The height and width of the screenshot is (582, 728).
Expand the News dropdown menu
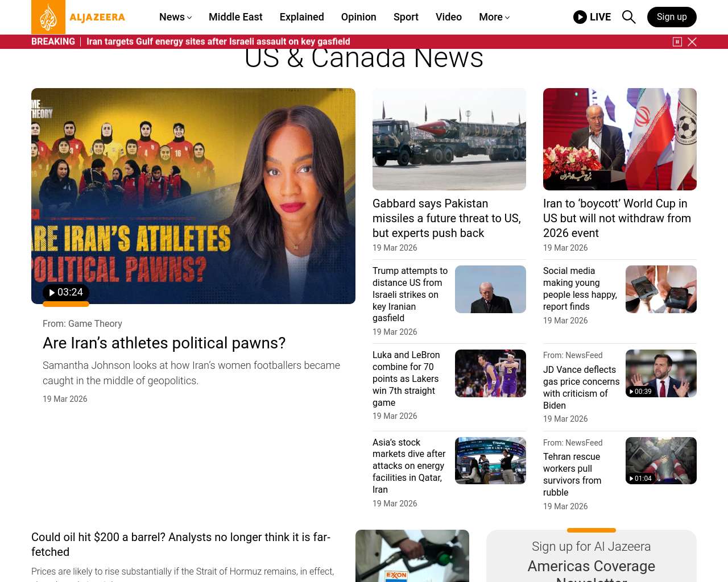pos(175,17)
